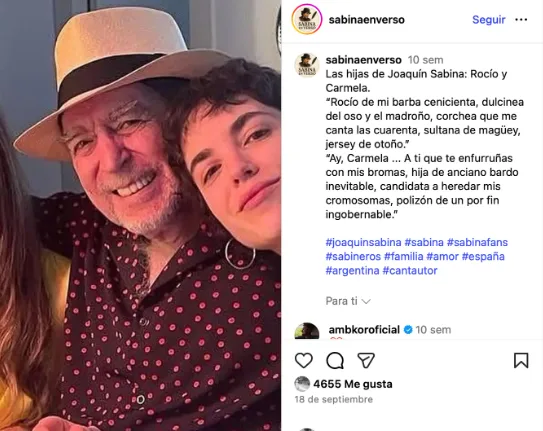Open sabinaenverso profile picture in header
The image size is (543, 431).
(x=306, y=19)
